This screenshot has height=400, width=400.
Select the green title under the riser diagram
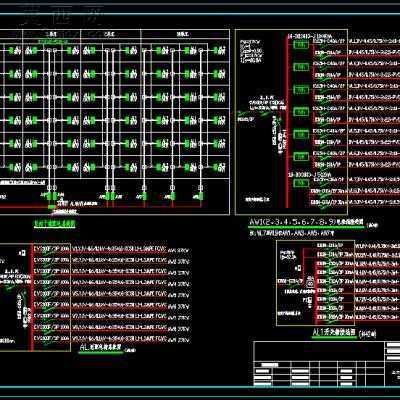(x=55, y=224)
